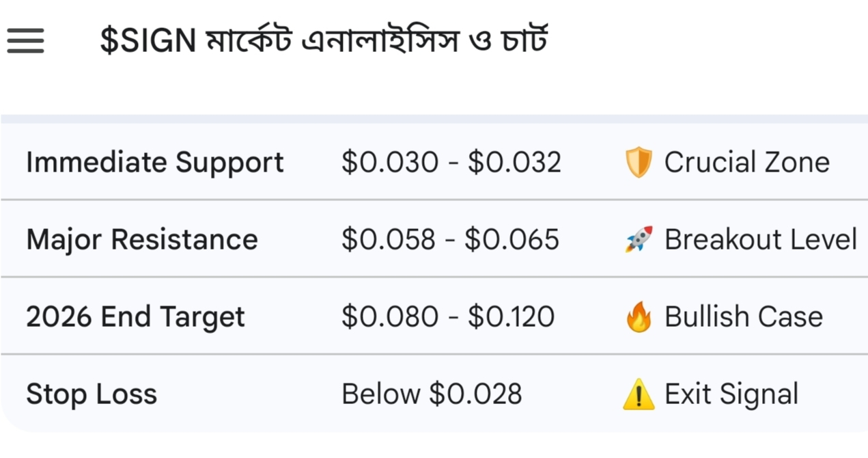868x458 pixels.
Task: Select the Below $0.028 value
Action: tap(432, 394)
